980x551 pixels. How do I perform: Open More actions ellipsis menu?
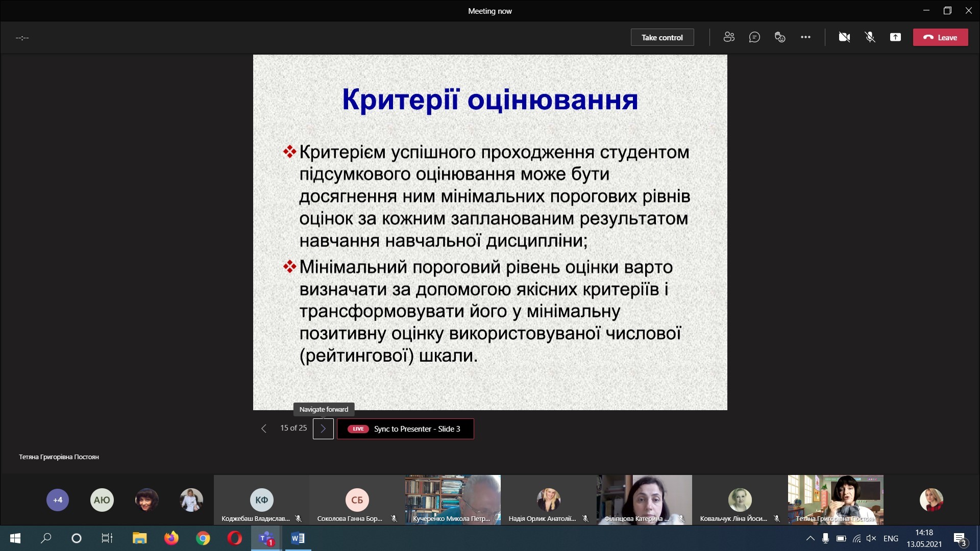[805, 37]
